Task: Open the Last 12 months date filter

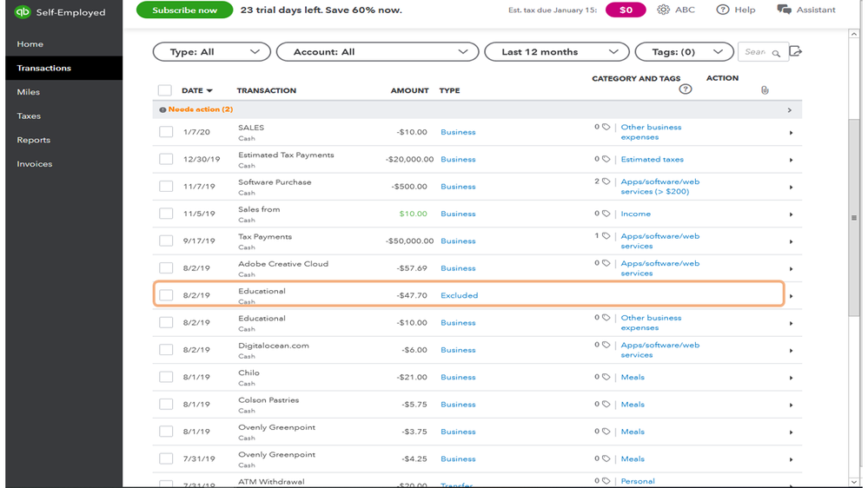Action: (556, 52)
